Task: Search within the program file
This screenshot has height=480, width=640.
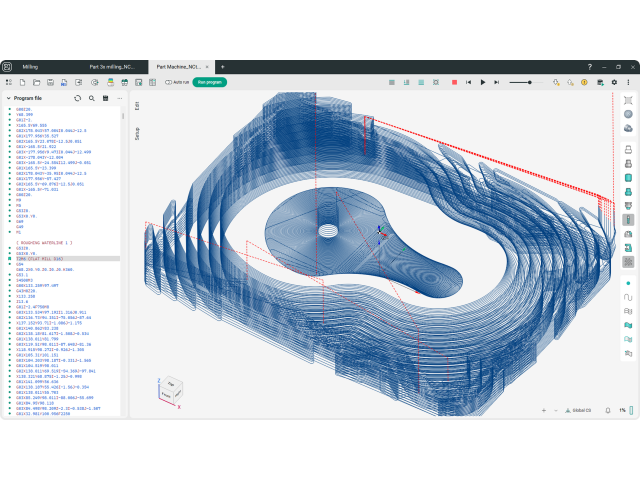Action: 92,99
